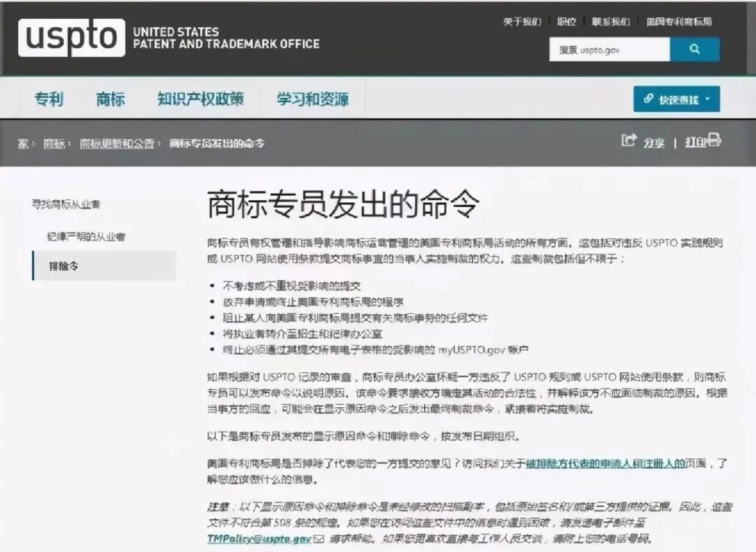This screenshot has width=756, height=552.
Task: Click the printer icon
Action: (x=714, y=140)
